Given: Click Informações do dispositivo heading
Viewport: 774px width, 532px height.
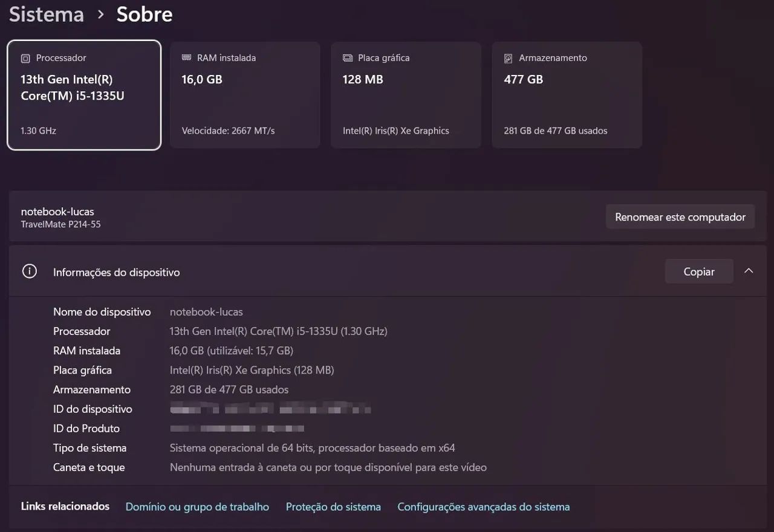Looking at the screenshot, I should pos(116,273).
